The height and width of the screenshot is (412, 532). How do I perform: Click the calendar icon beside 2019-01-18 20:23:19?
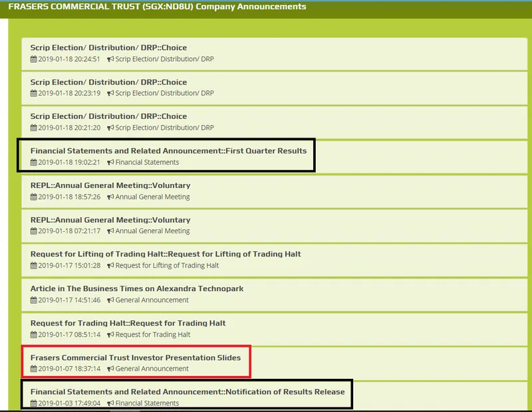pyautogui.click(x=34, y=93)
